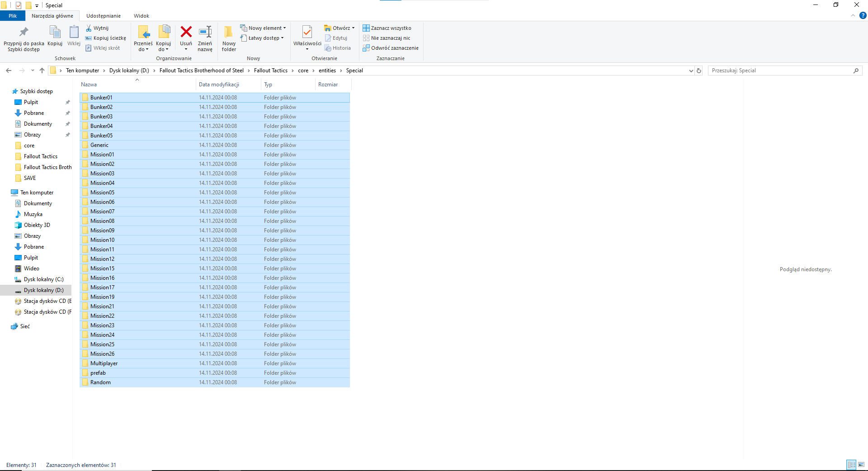Image resolution: width=868 pixels, height=471 pixels.
Task: Open the Help question mark icon
Action: coord(863,15)
